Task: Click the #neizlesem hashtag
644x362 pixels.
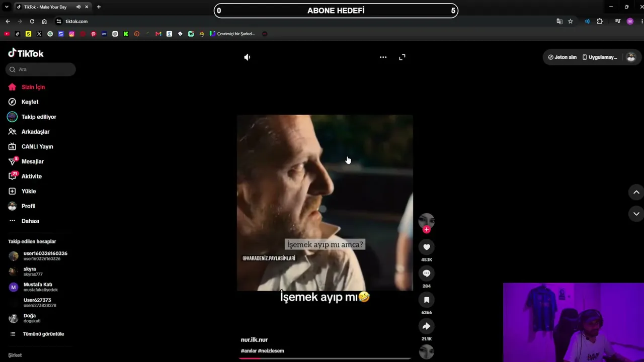Action: [271, 351]
